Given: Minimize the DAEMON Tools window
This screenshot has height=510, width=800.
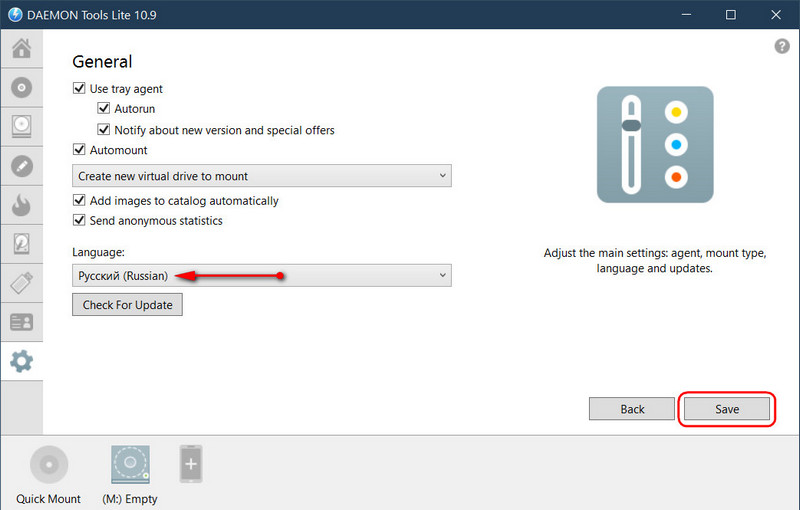Looking at the screenshot, I should pos(686,15).
